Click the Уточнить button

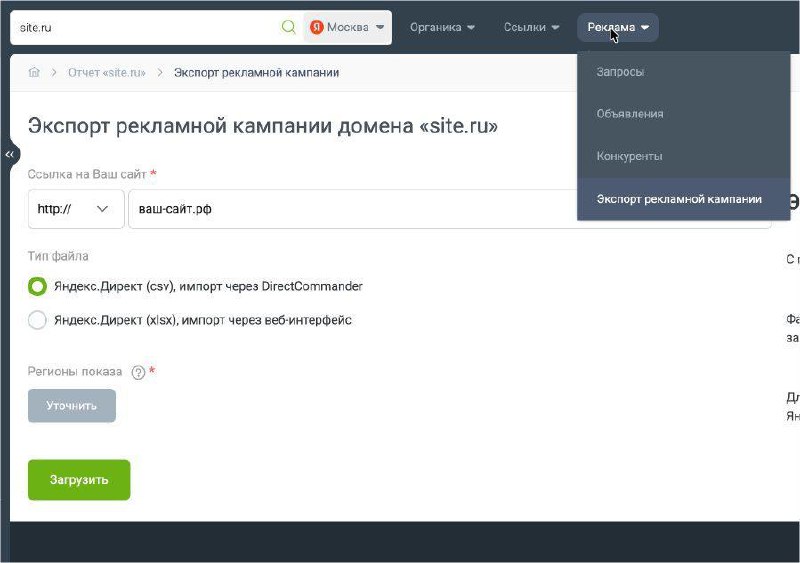(x=72, y=406)
